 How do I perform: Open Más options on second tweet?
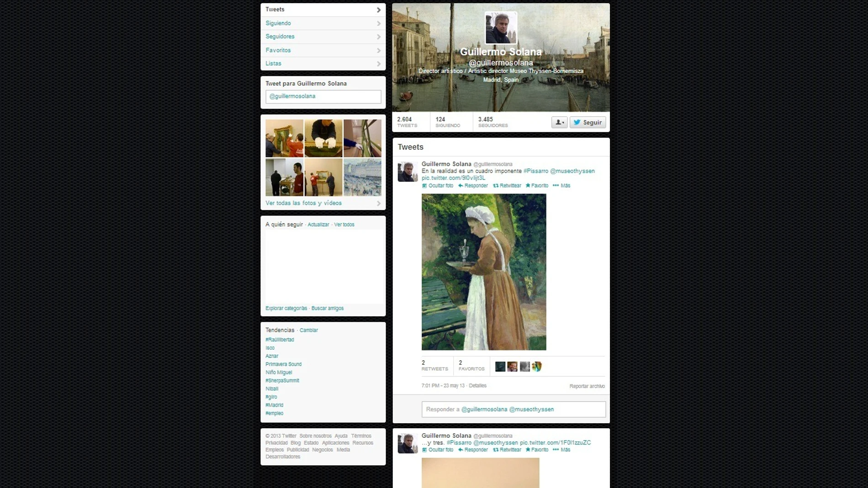561,450
